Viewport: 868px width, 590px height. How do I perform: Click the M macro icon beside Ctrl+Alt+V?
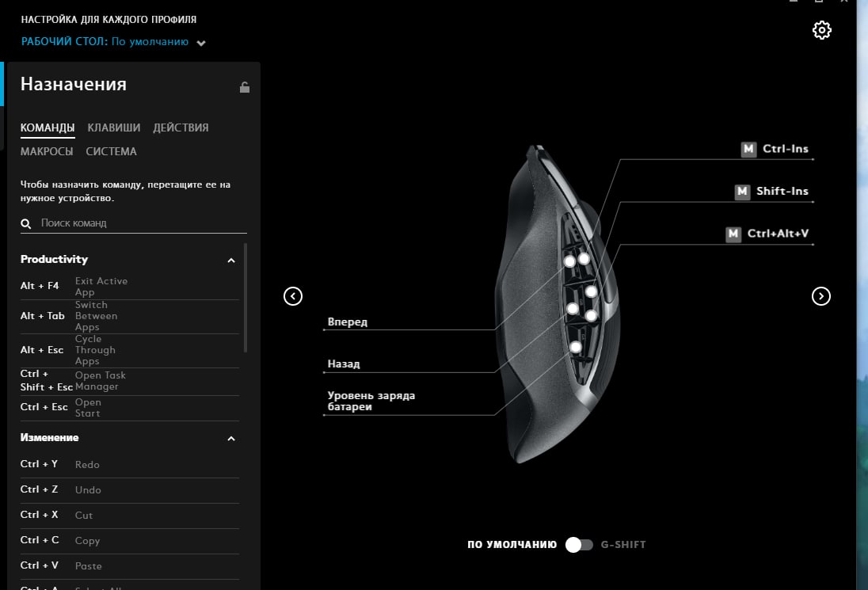click(733, 234)
